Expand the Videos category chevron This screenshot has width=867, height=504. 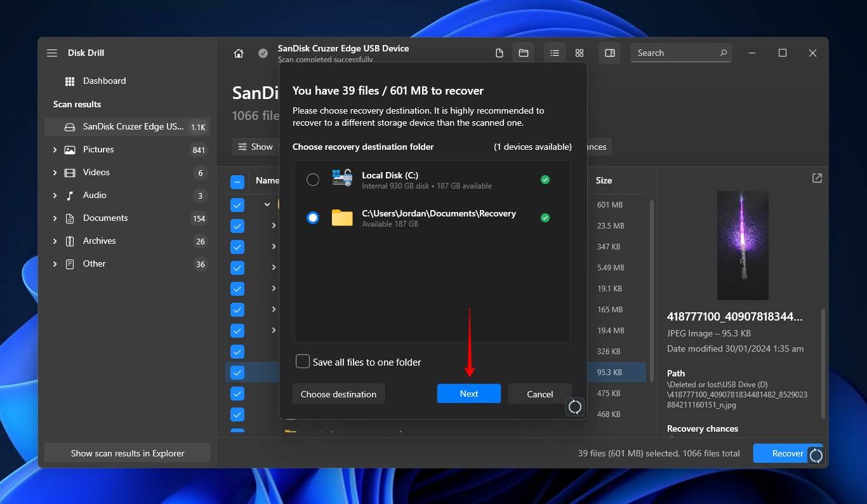[55, 173]
